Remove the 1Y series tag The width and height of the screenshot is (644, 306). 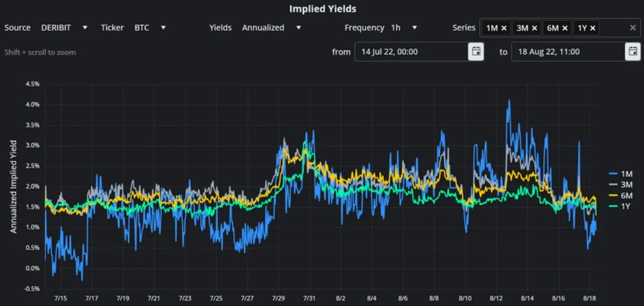click(592, 28)
